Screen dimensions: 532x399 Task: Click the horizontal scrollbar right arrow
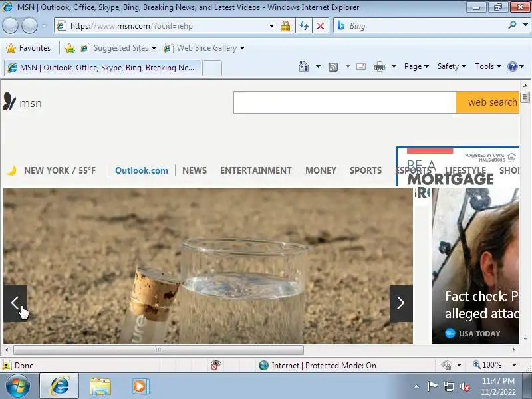(x=513, y=350)
